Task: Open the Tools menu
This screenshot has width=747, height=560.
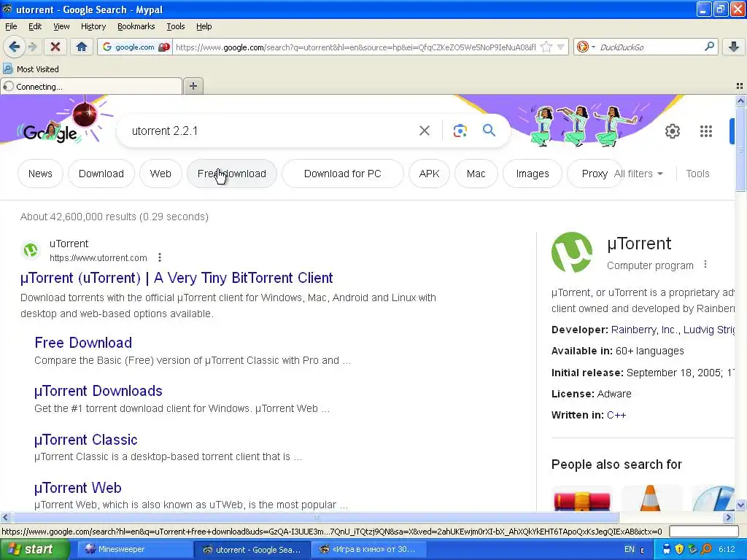Action: pos(176,26)
